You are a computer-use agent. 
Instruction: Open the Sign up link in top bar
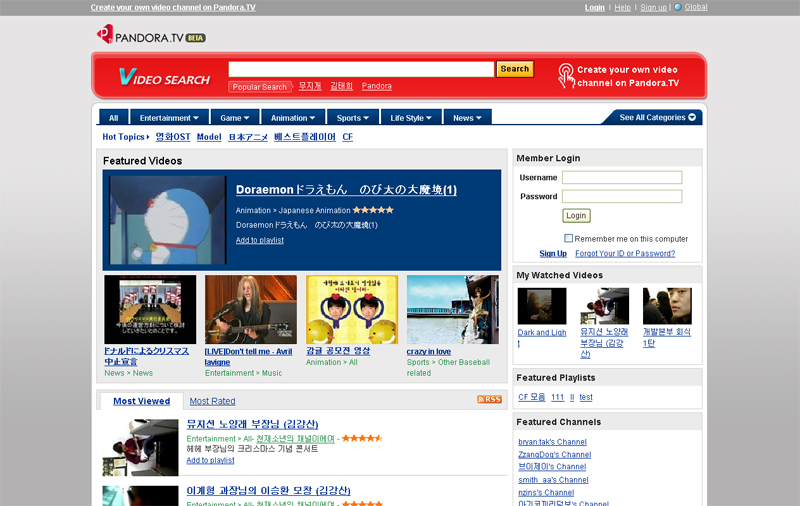tap(654, 7)
